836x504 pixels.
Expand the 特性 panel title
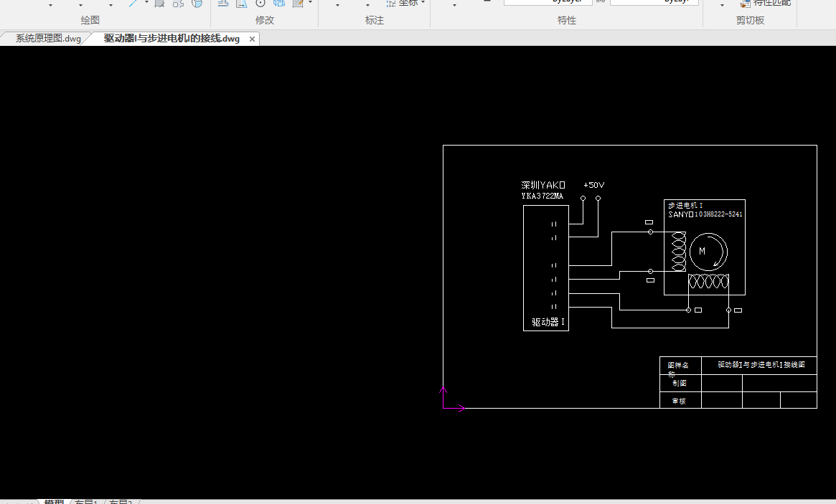pyautogui.click(x=566, y=20)
